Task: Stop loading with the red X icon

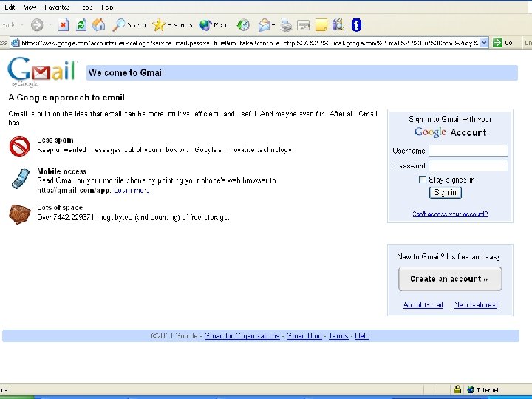Action: [64, 25]
